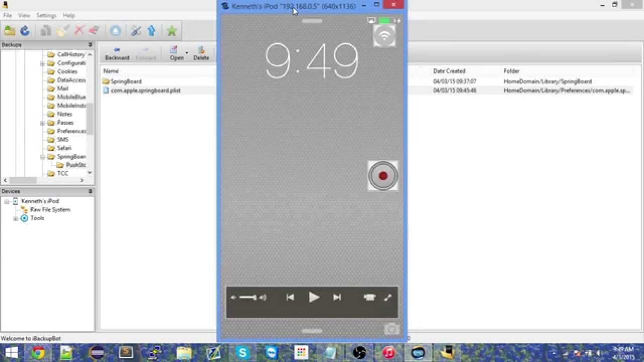Click the red record button overlay
The width and height of the screenshot is (644, 362).
tap(383, 175)
